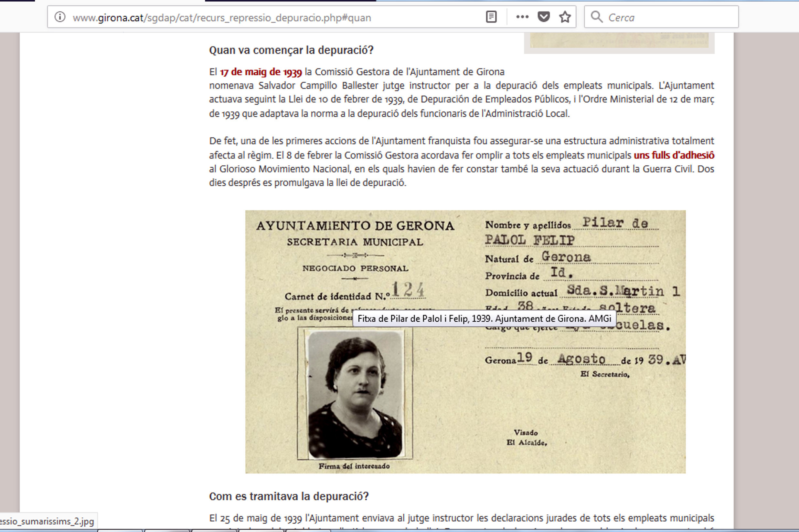Open the site information icon in address bar
The image size is (799, 532).
[x=60, y=16]
